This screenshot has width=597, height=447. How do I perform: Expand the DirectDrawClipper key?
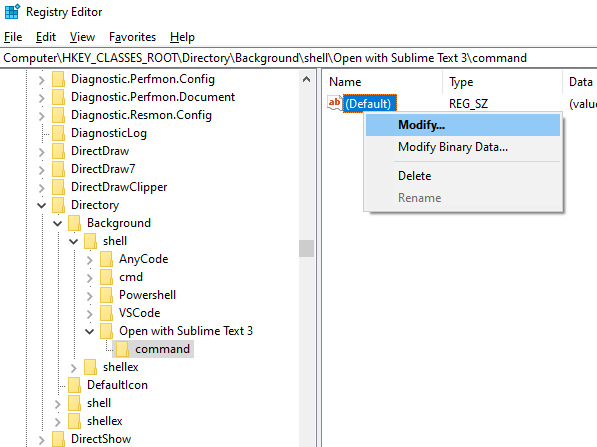[x=42, y=188]
